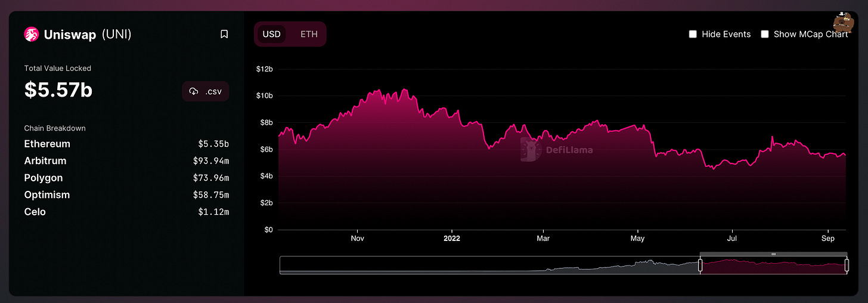
Task: Click the user avatar icon in the top-right corner
Action: [842, 23]
